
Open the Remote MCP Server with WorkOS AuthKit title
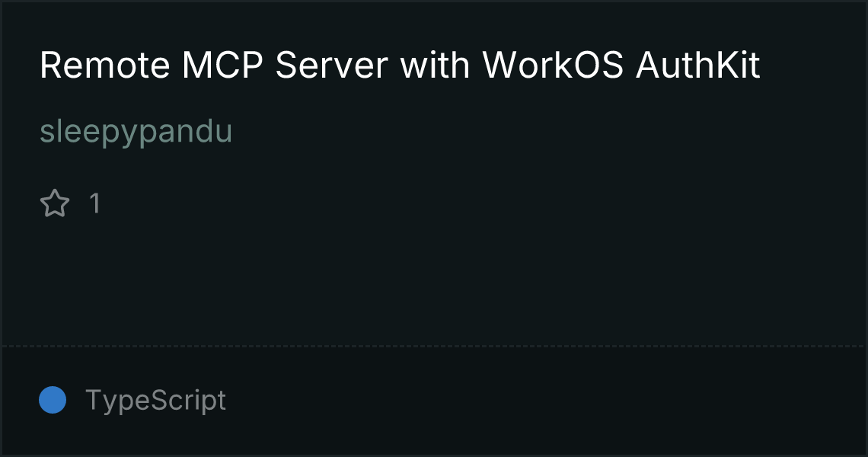(x=400, y=65)
